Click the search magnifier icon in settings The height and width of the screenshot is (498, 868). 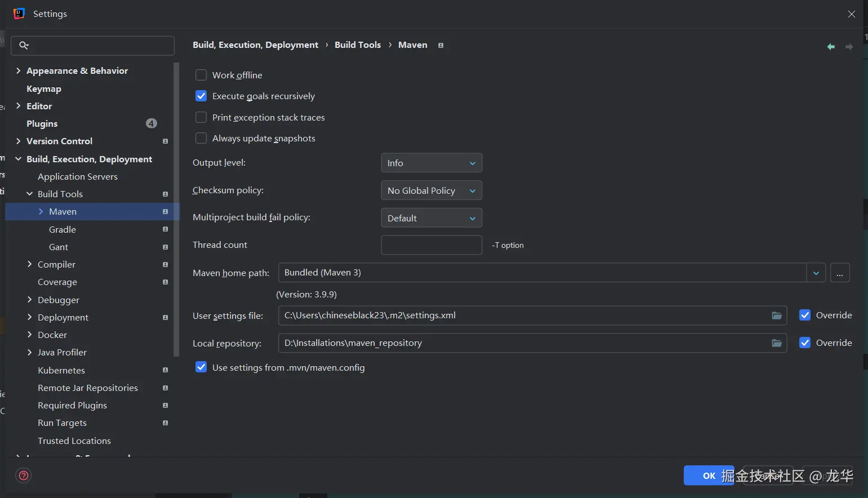(x=24, y=46)
